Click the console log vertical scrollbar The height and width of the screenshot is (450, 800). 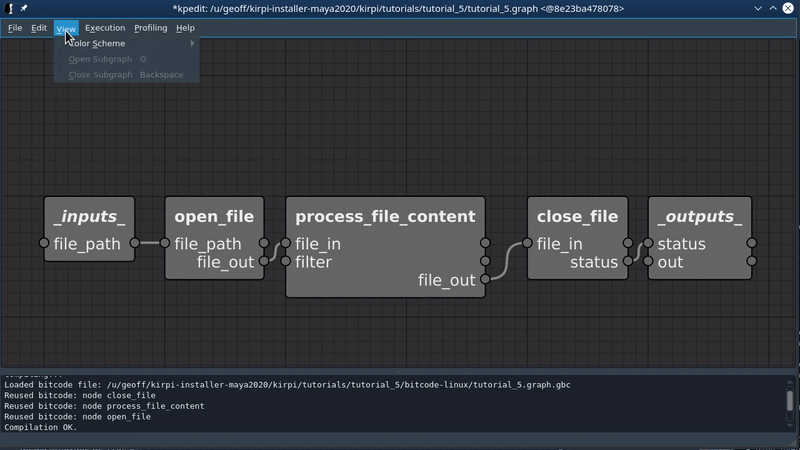(790, 401)
